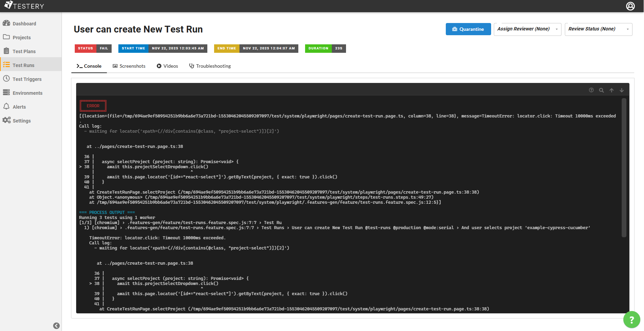The height and width of the screenshot is (331, 644).
Task: Select the Projects folder icon in sidebar
Action: 7,37
